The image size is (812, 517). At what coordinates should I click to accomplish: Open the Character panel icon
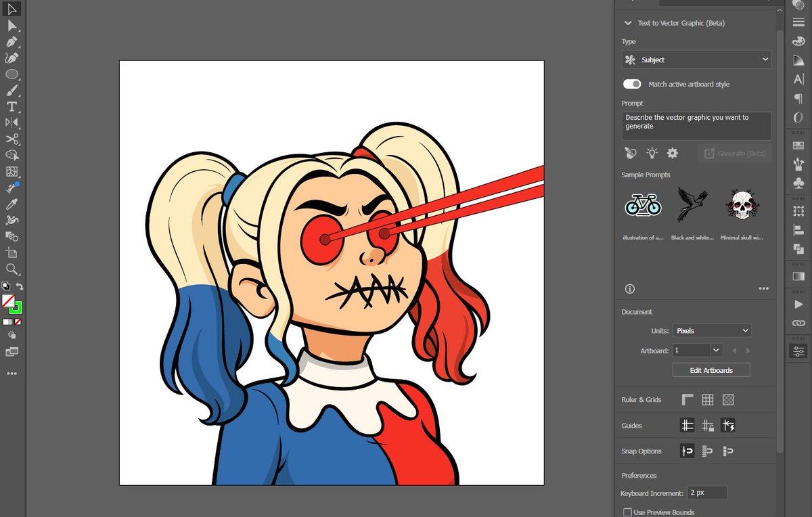(798, 79)
